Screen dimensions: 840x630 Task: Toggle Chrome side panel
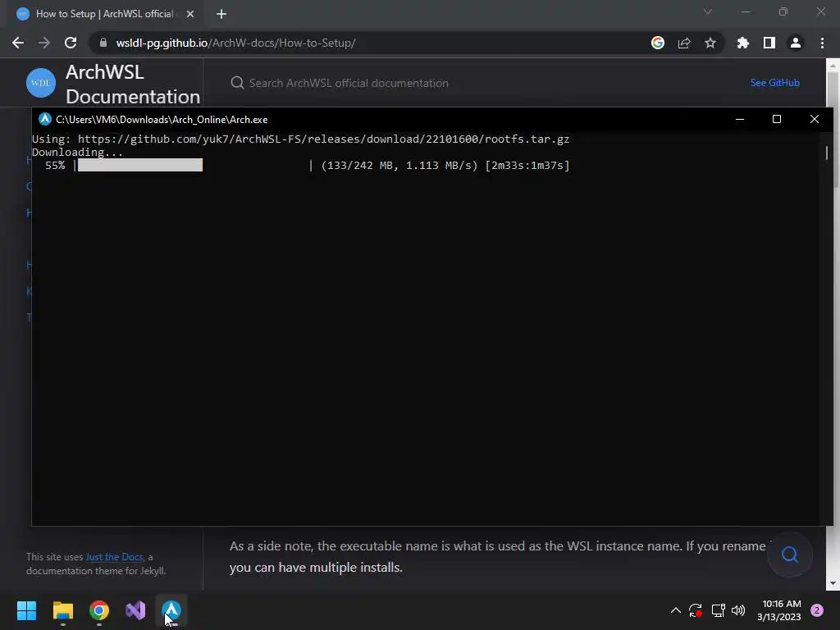point(769,43)
